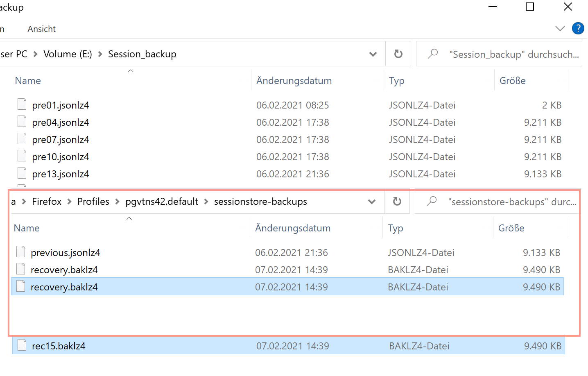Click the search magnifier in sessionstore-backups search
This screenshot has width=588, height=376.
(432, 201)
